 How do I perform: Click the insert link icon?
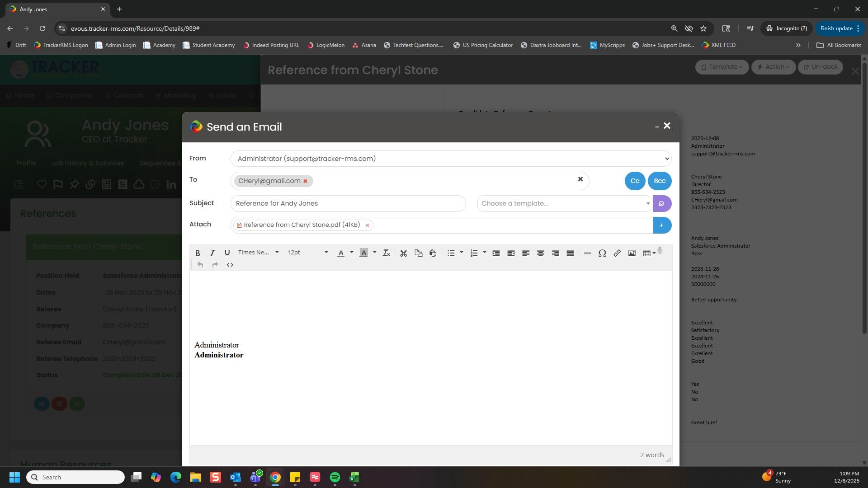pyautogui.click(x=617, y=253)
